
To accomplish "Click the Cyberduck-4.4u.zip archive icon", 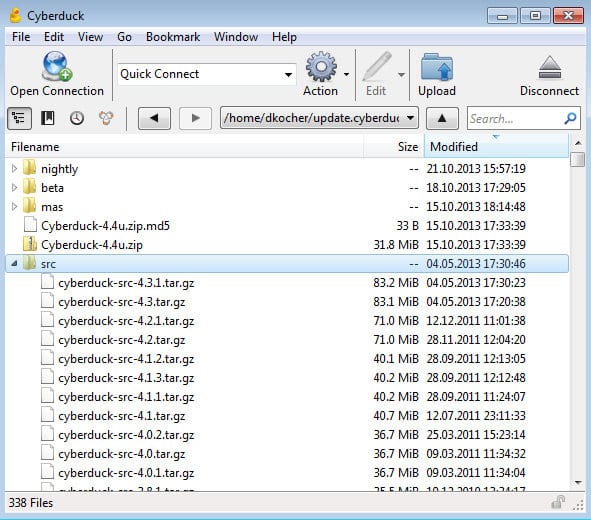I will pyautogui.click(x=30, y=244).
